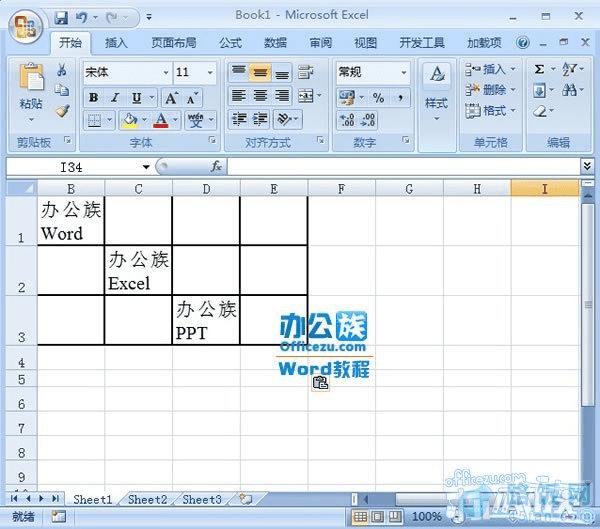Viewport: 600px width, 529px height.
Task: Increase decimal places
Action: coord(347,120)
